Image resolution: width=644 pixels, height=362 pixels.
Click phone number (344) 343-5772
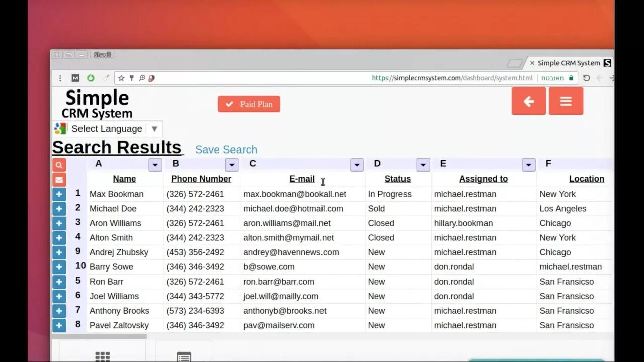coord(195,296)
